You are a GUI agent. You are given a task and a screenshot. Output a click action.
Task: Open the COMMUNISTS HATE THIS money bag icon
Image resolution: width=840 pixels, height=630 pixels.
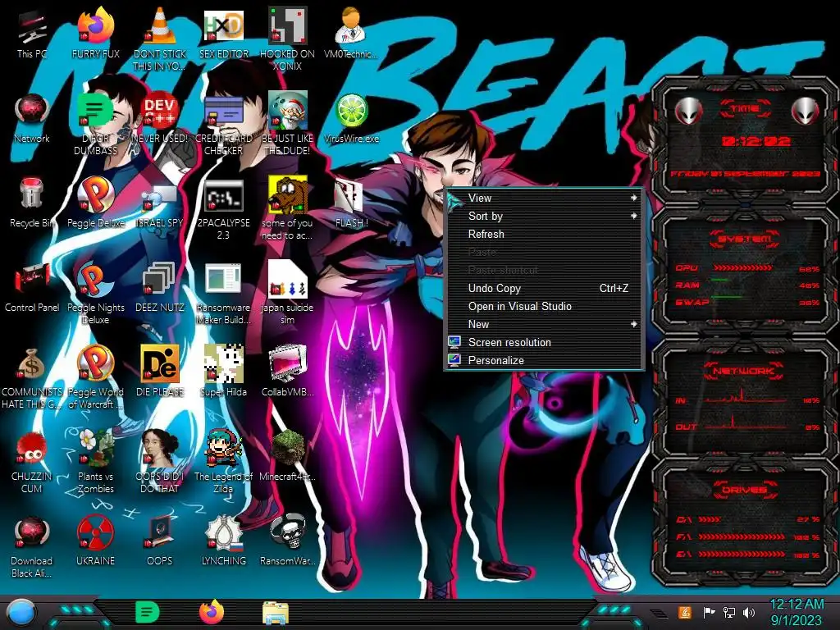[x=32, y=377]
